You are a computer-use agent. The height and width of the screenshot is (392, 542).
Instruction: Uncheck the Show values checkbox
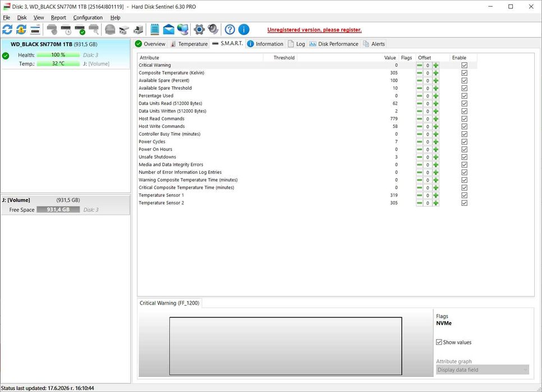pyautogui.click(x=439, y=342)
